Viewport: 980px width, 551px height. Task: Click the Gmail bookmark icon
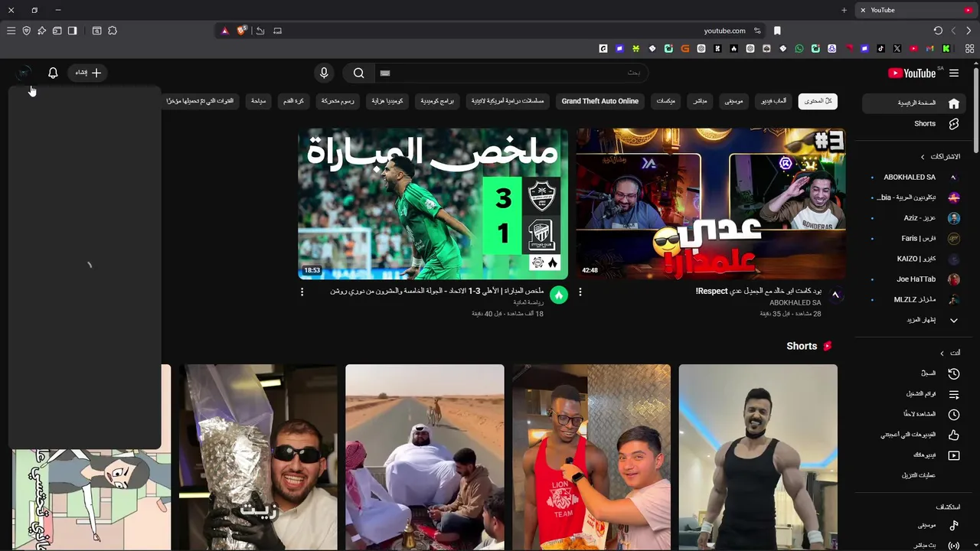click(930, 48)
